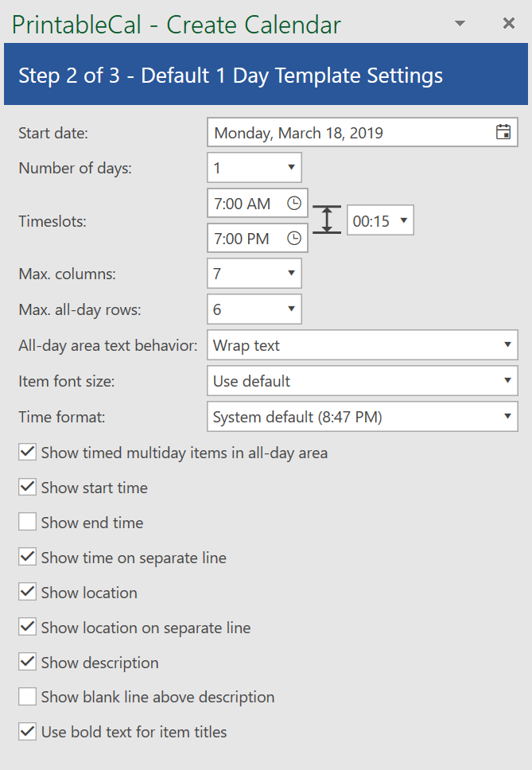Viewport: 532px width, 770px height.
Task: Uncheck Use bold text for item titles
Action: tap(28, 731)
